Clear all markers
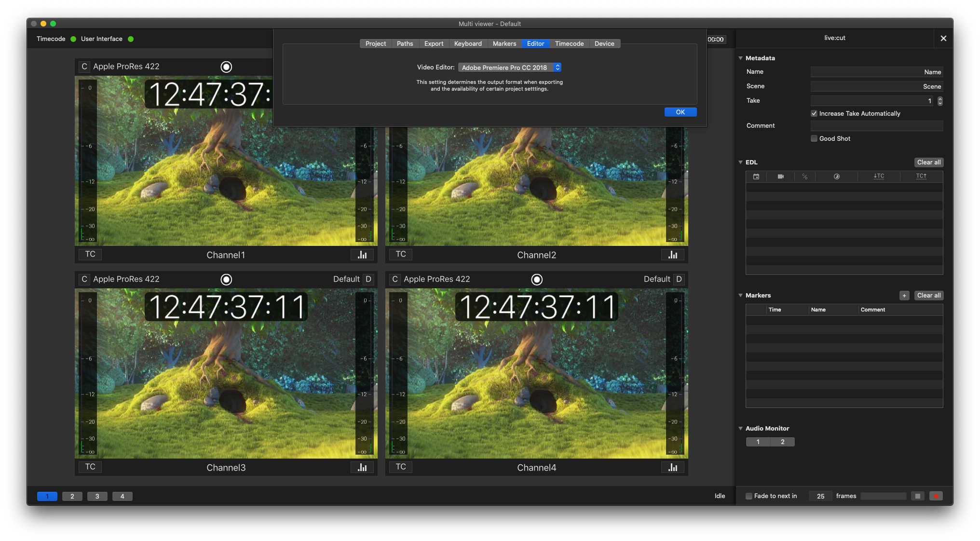Image resolution: width=980 pixels, height=541 pixels. (x=928, y=296)
